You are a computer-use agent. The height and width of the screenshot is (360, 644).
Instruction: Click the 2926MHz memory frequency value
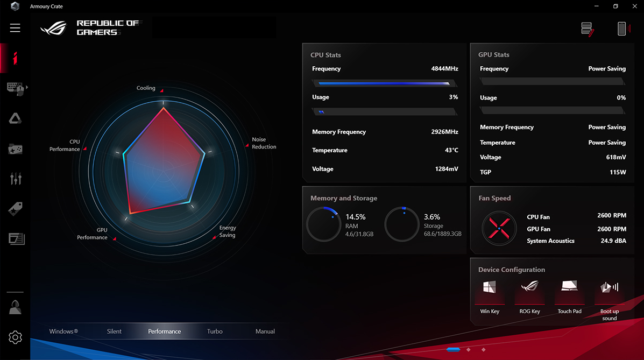coord(444,132)
